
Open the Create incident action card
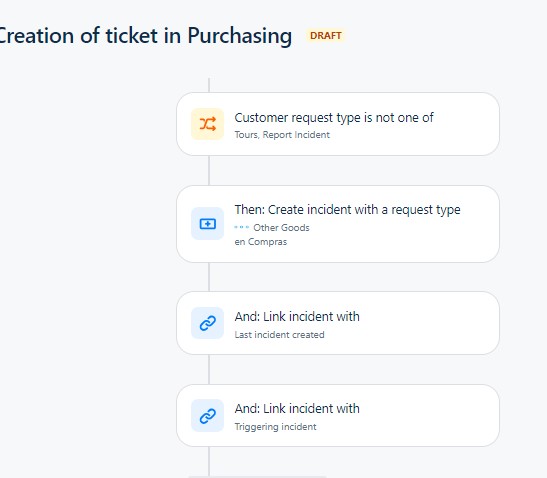coord(338,224)
